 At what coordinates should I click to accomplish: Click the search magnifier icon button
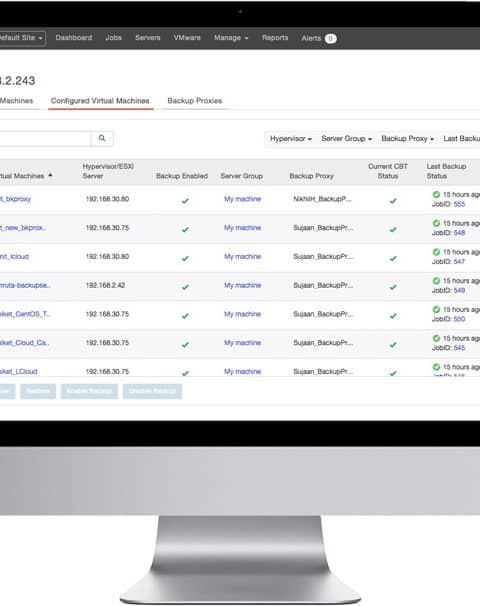(102, 138)
